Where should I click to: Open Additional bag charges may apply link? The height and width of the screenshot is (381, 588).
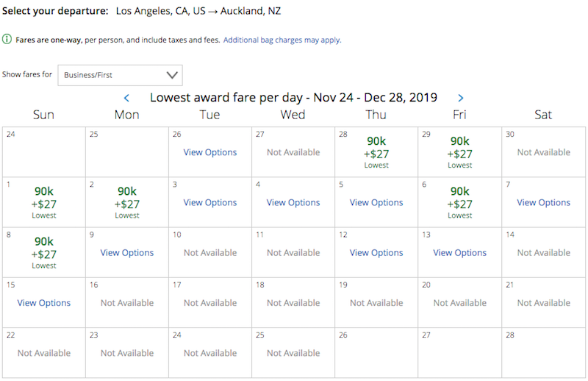(282, 40)
